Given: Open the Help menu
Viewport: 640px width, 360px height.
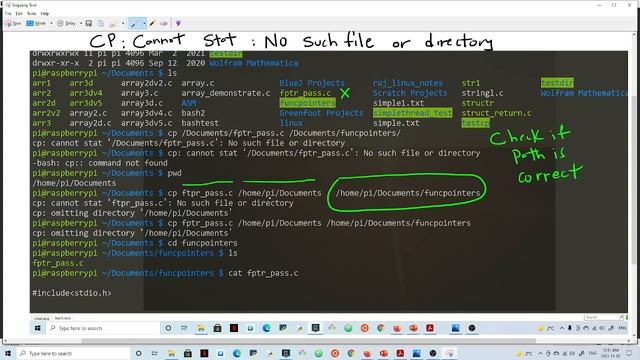Looking at the screenshot, I should pyautogui.click(x=45, y=13).
